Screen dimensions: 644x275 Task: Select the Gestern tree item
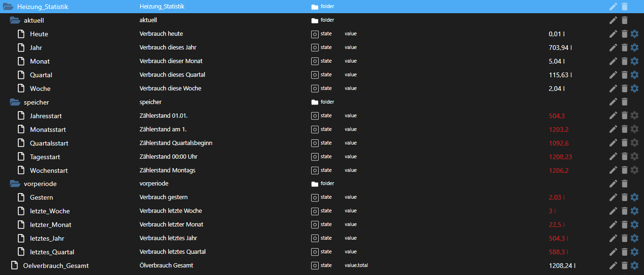point(41,197)
